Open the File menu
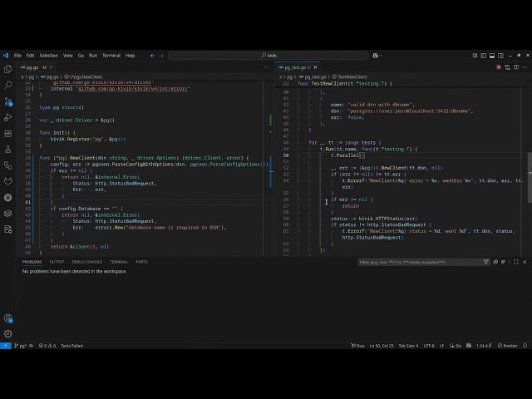The width and height of the screenshot is (532, 399). click(17, 56)
